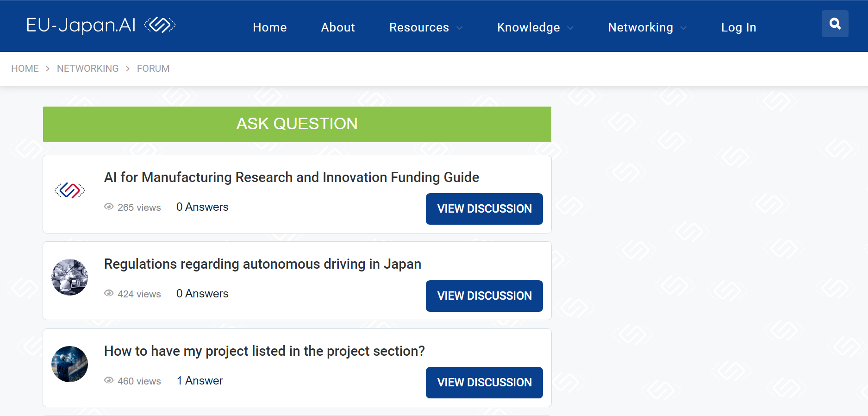Click NETWORKING in the breadcrumb
868x416 pixels.
tap(88, 69)
